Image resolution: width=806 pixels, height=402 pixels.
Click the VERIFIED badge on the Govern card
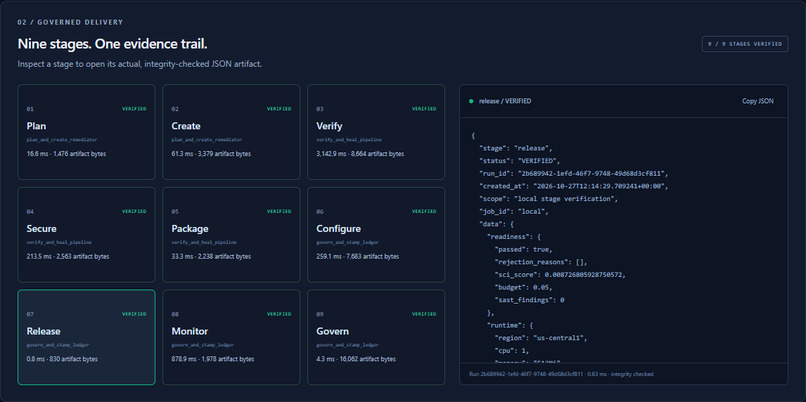[x=424, y=314]
